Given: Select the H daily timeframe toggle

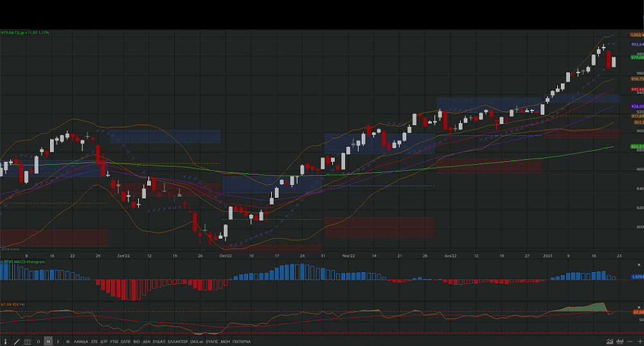Looking at the screenshot, I should coord(48,342).
